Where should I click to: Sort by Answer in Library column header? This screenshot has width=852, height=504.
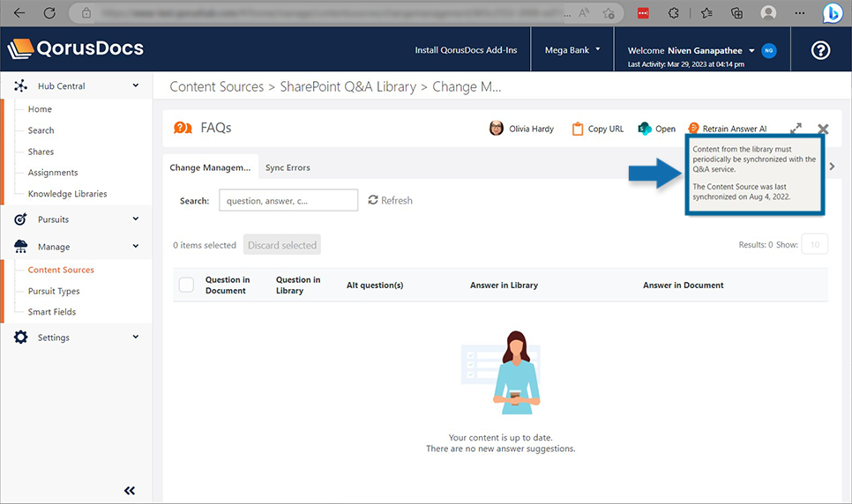(x=504, y=285)
